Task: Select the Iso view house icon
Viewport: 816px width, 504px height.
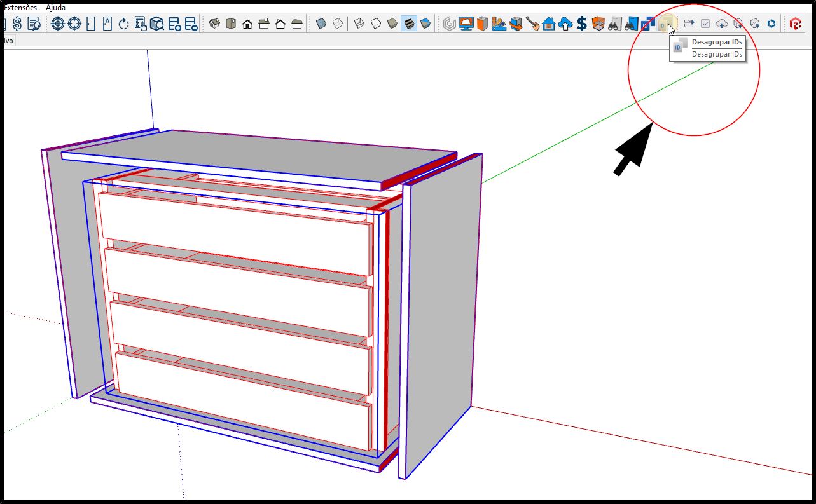Action: pos(214,24)
